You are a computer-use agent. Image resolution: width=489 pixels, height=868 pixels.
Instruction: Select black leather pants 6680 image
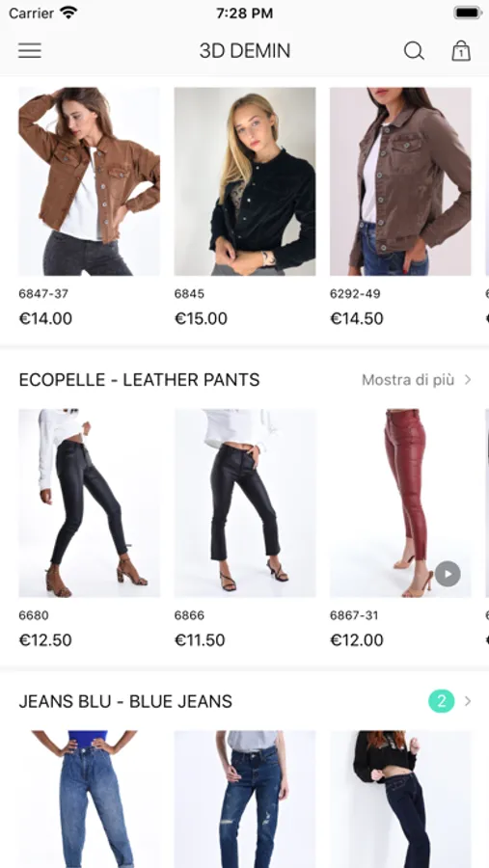coord(89,503)
